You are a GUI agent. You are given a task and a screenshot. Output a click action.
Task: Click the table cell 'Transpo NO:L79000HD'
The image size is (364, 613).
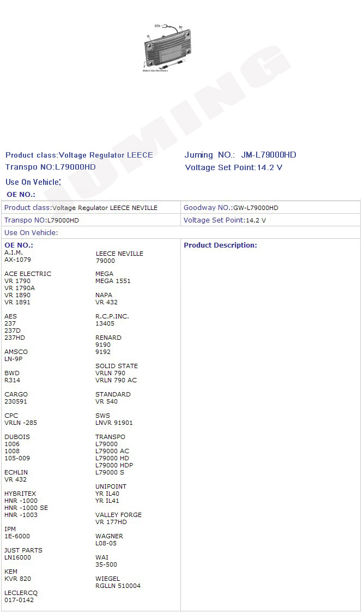[x=91, y=220]
